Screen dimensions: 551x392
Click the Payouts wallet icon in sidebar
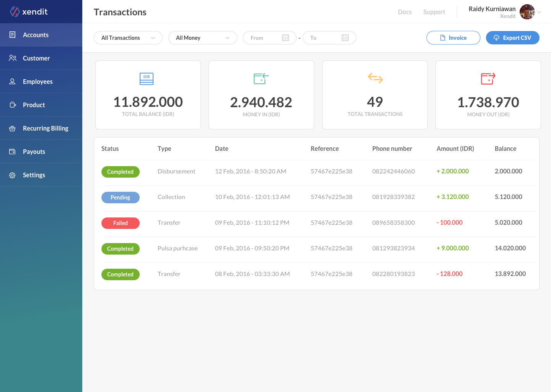click(12, 152)
